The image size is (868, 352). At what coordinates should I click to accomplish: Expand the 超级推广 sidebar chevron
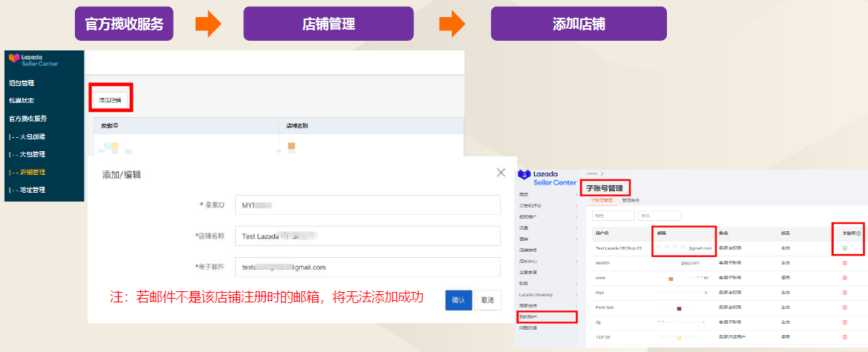coord(576,216)
